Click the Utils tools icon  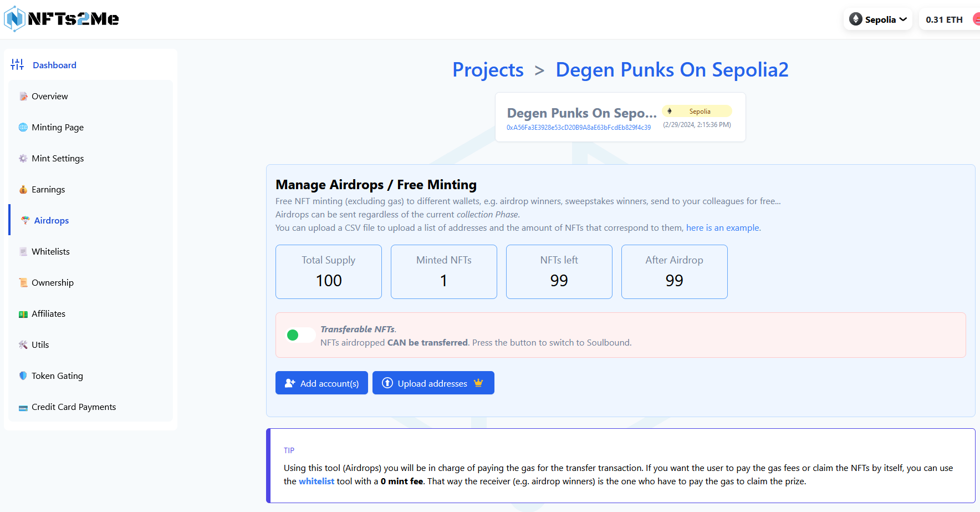point(23,345)
